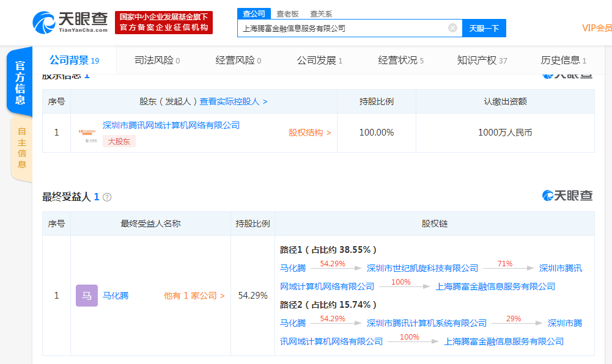Select the 自主信息 side tab
The height and width of the screenshot is (364, 612).
(x=22, y=148)
